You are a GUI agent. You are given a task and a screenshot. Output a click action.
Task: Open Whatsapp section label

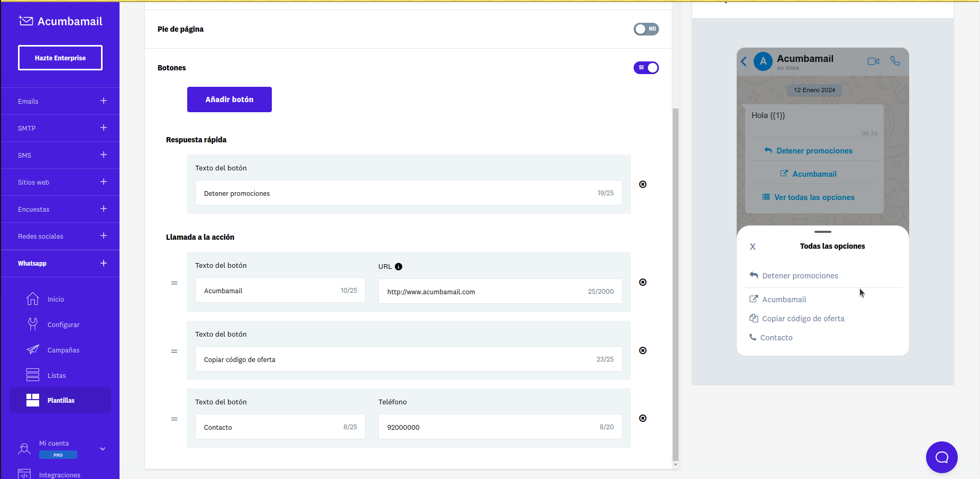click(32, 264)
